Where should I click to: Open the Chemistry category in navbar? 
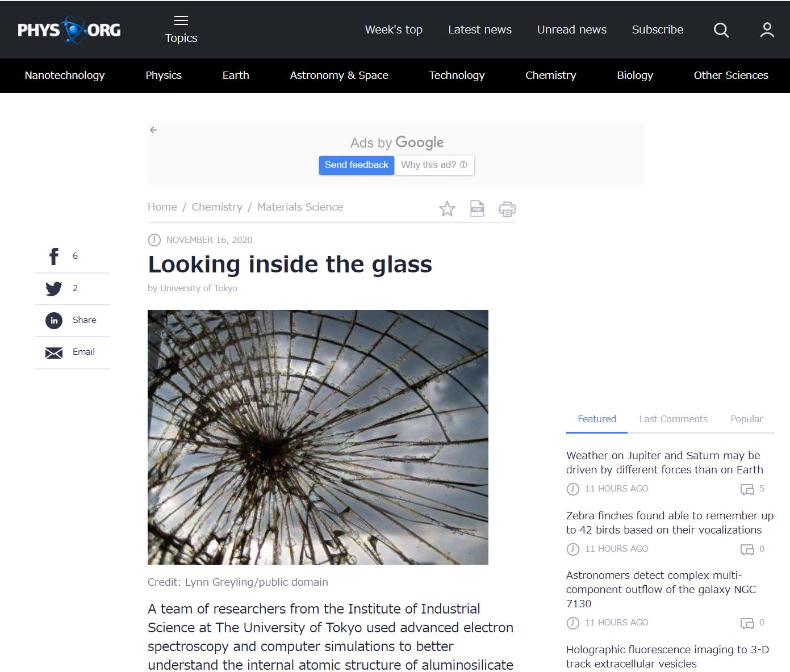coord(550,75)
